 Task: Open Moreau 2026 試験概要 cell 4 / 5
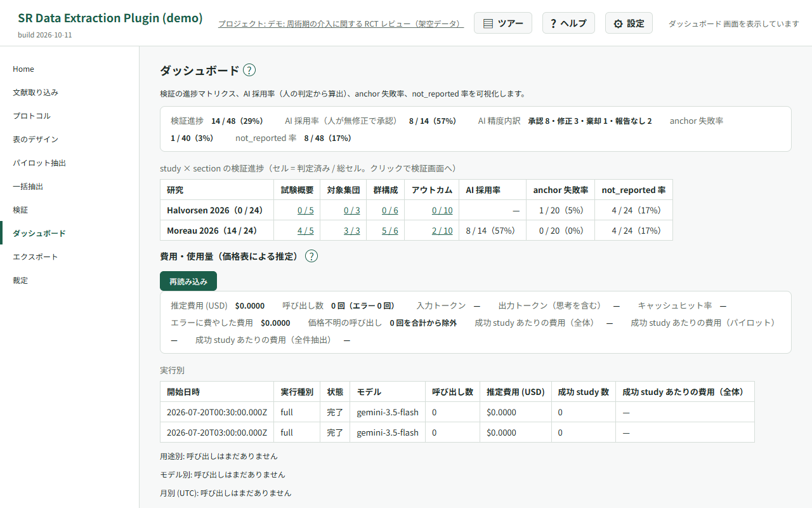[306, 231]
